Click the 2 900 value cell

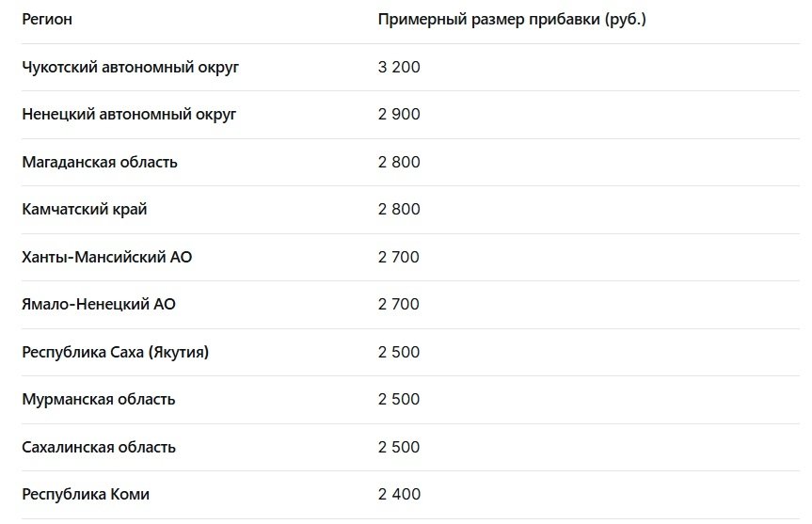pos(399,115)
